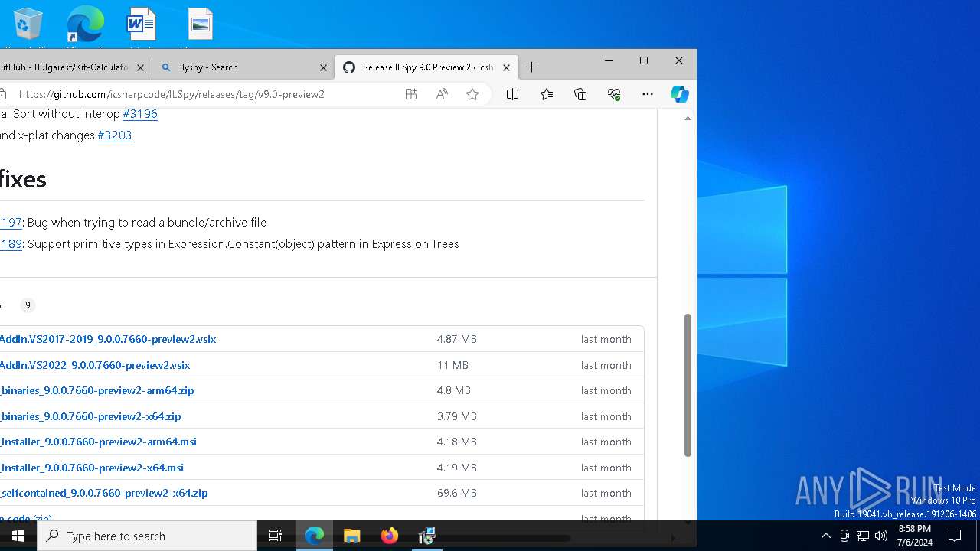This screenshot has height=551, width=980.
Task: Open File Explorer from taskbar
Action: 351,536
